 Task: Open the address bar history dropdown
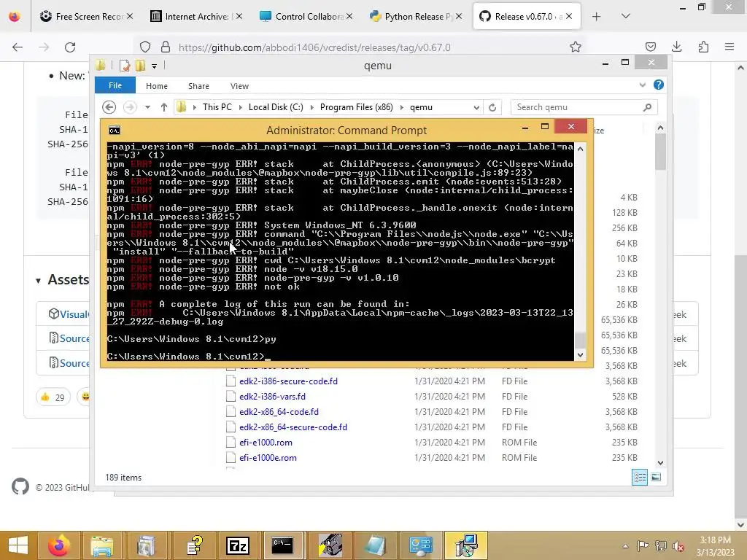coord(476,108)
